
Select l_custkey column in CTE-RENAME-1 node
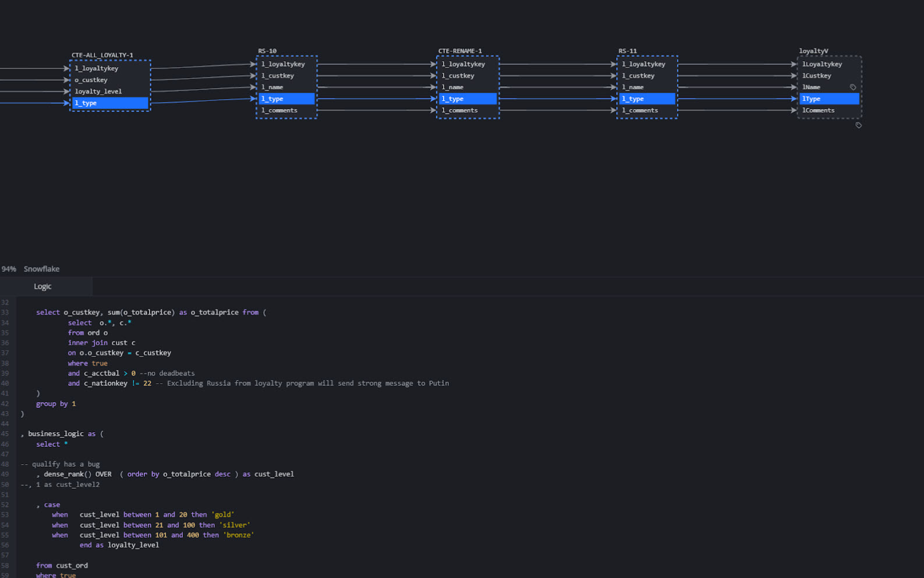[458, 76]
